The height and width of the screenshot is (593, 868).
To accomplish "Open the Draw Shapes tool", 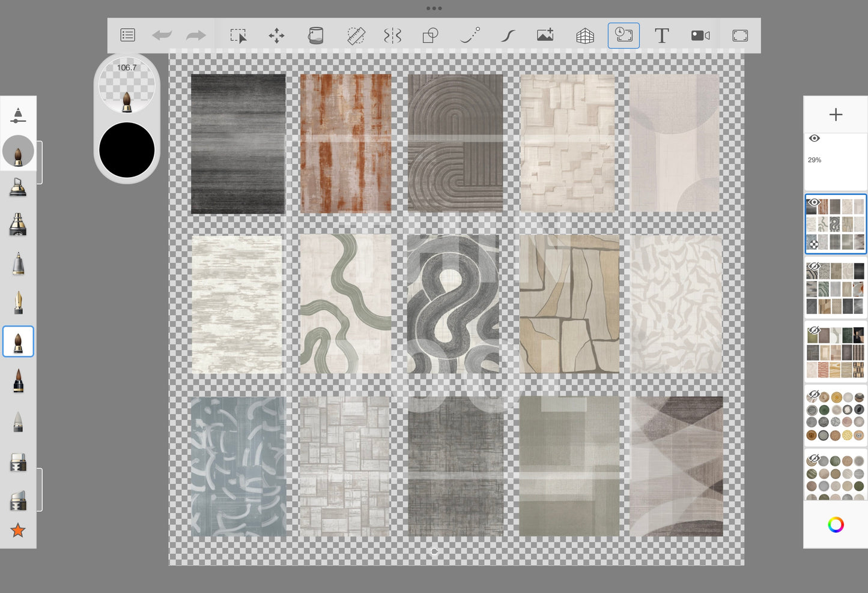I will coord(430,35).
